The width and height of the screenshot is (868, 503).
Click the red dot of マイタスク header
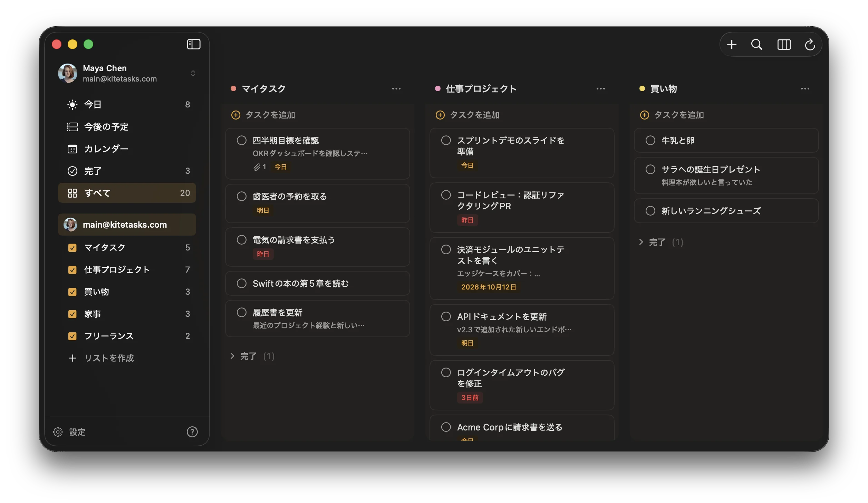tap(233, 88)
